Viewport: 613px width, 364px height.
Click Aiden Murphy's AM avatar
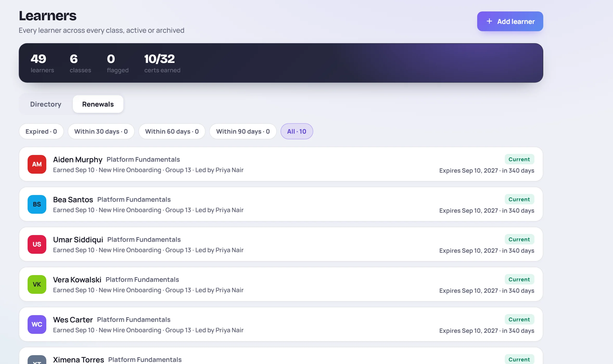(x=37, y=164)
